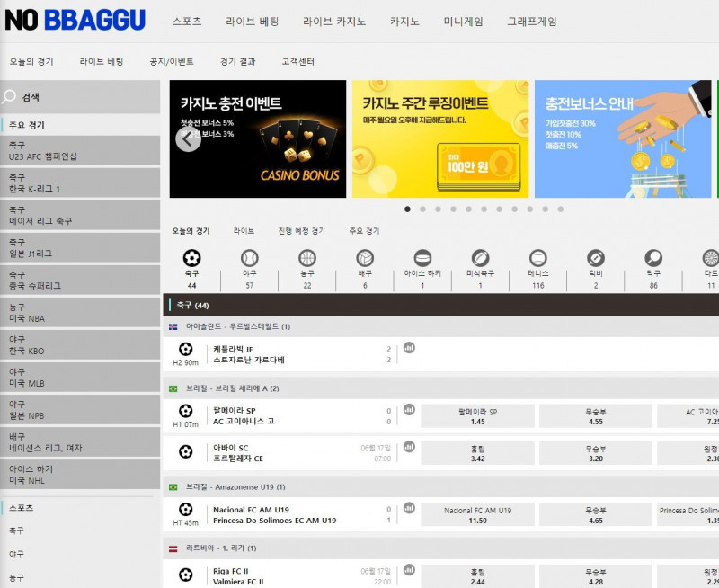Open the 아이스 하키 ice hockey icon
The width and height of the screenshot is (719, 588).
click(422, 259)
